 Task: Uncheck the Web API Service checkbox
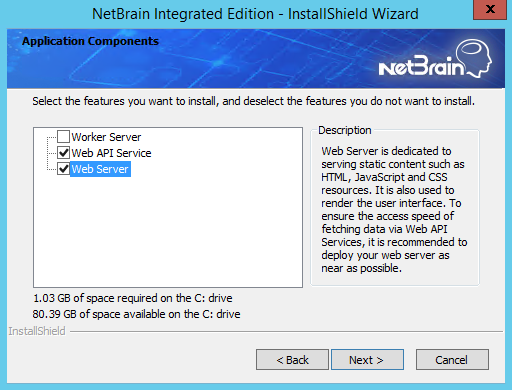click(x=63, y=153)
